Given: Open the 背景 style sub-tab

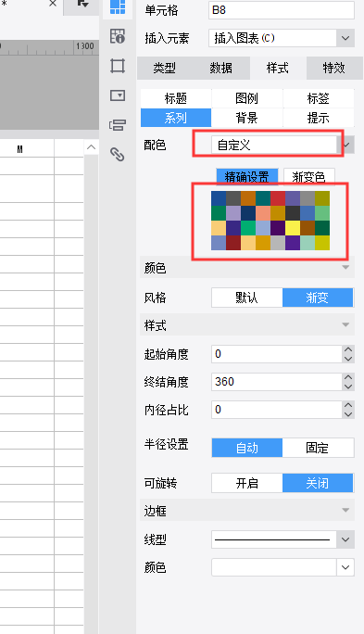Looking at the screenshot, I should click(247, 118).
